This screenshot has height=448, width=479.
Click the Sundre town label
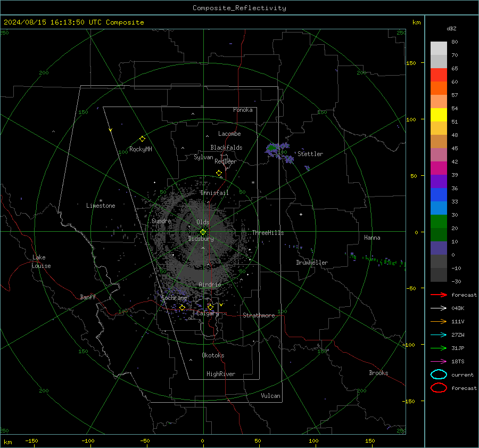[x=161, y=221]
